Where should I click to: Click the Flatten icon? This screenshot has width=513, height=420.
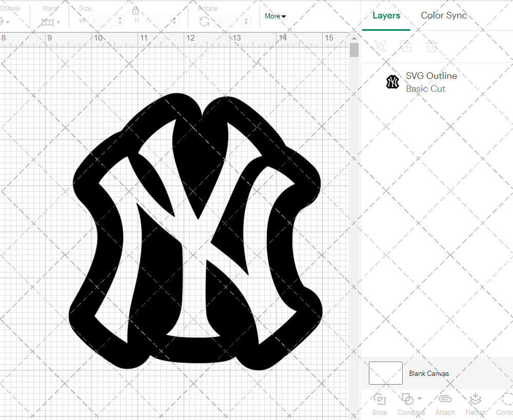475,400
